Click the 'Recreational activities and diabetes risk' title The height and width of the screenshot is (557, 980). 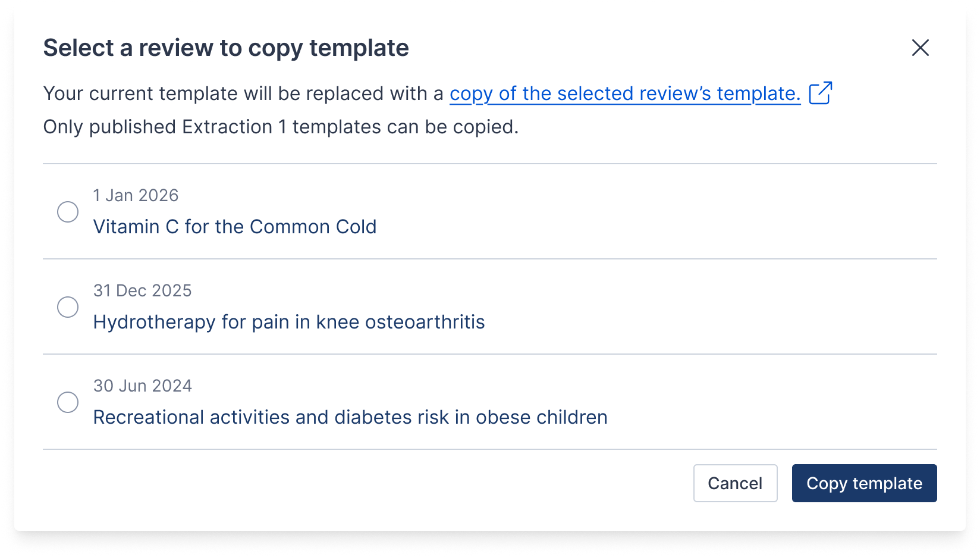click(x=350, y=417)
